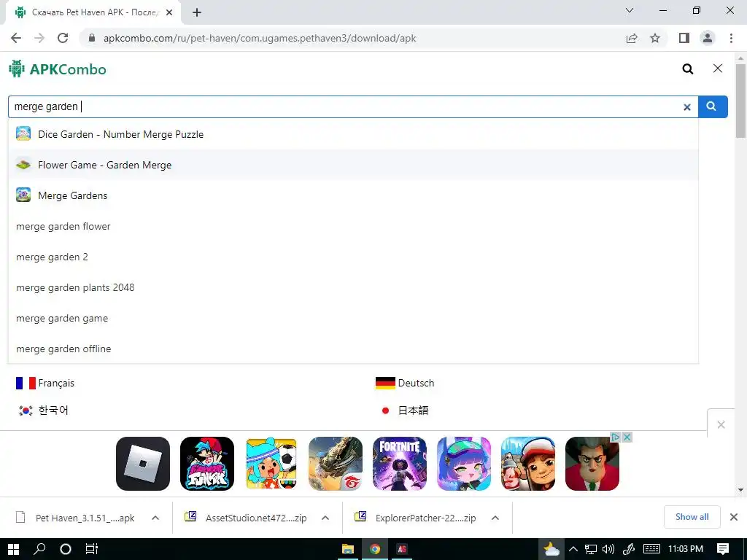Open the volume control in tray

608,549
